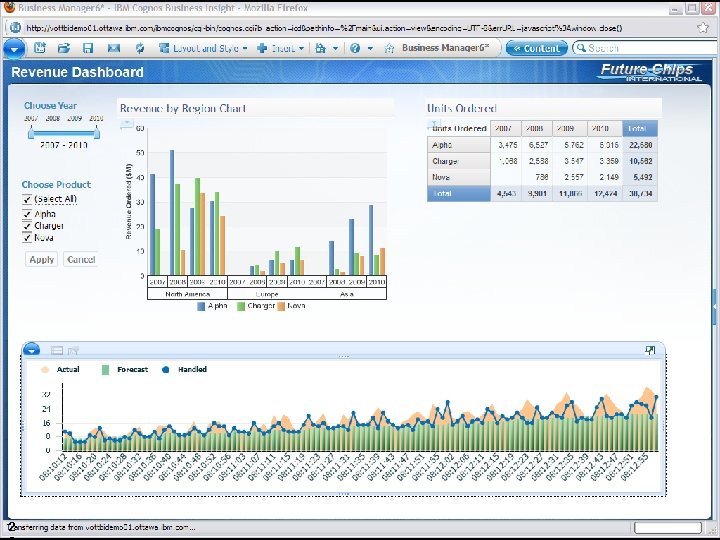This screenshot has height=540, width=720.
Task: Click inside the Search field
Action: click(x=647, y=48)
